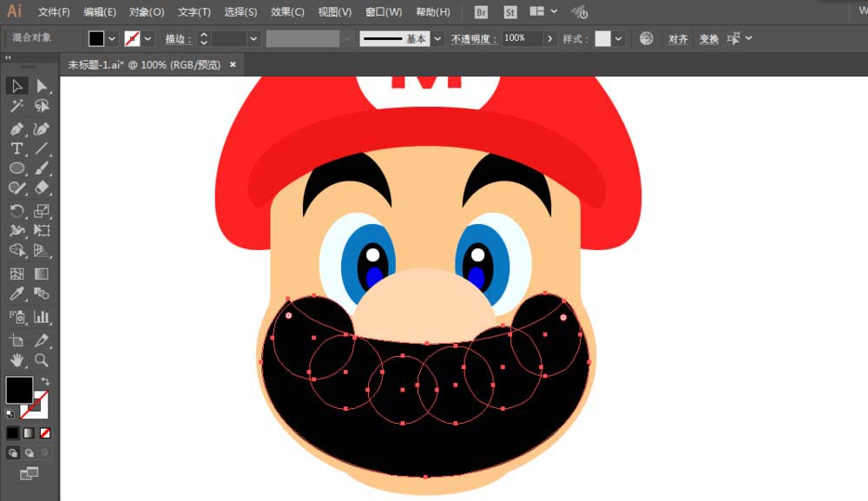Select the Selection tool (black arrow)
Image resolution: width=868 pixels, height=501 pixels.
coord(16,86)
